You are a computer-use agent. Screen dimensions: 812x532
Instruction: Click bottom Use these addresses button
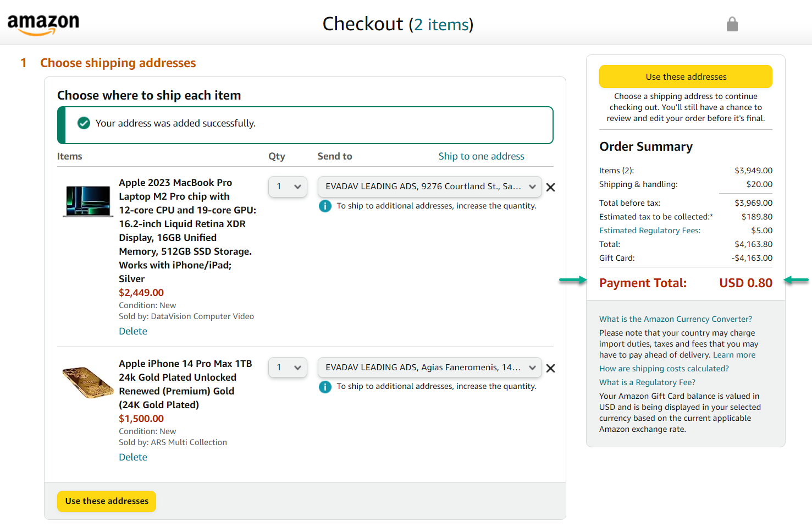107,501
